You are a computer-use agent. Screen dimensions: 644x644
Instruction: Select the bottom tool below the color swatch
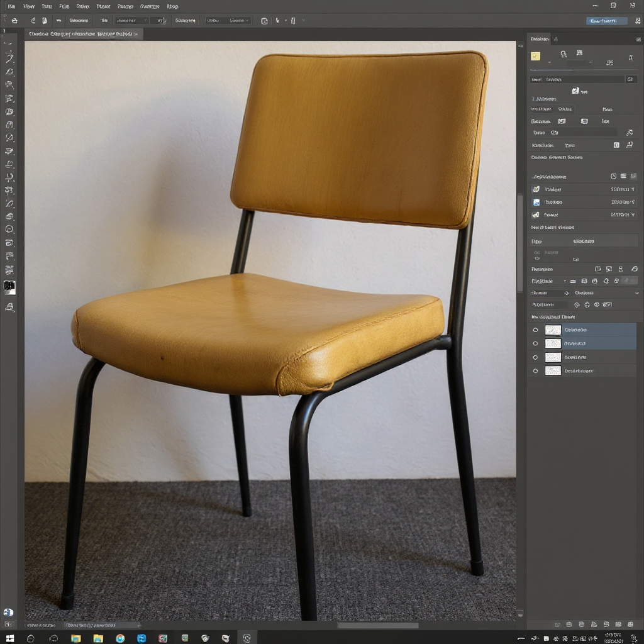coord(9,307)
